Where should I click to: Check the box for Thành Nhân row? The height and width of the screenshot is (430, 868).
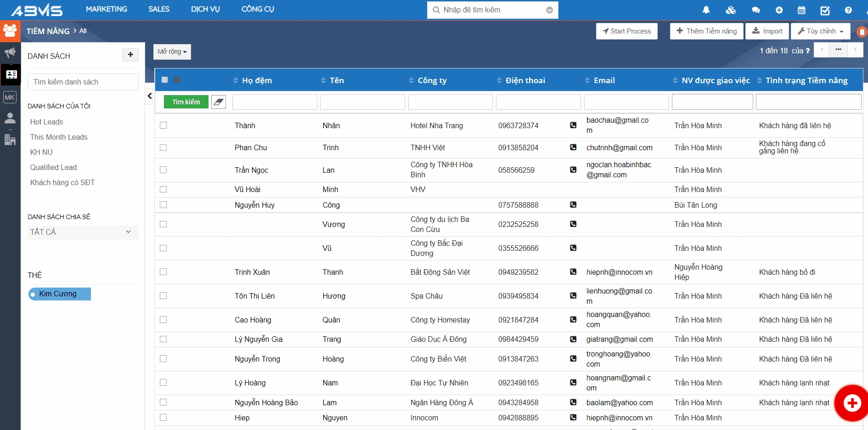tap(163, 125)
